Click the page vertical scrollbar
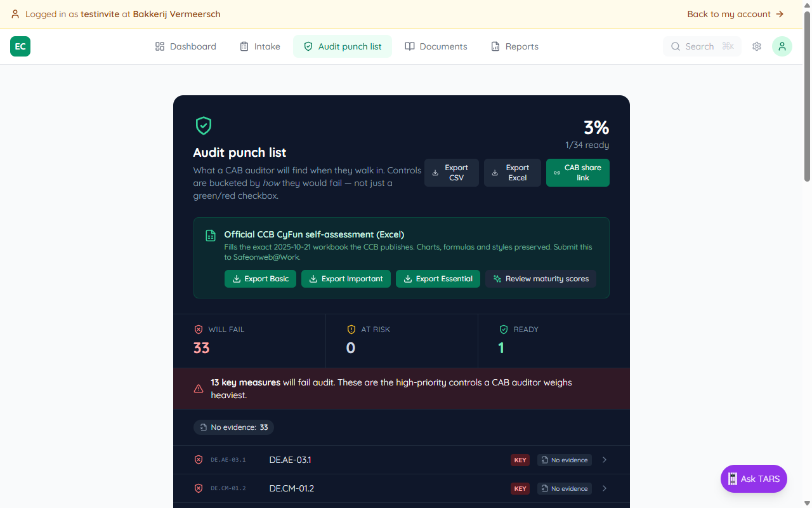The width and height of the screenshot is (812, 508). click(x=807, y=95)
